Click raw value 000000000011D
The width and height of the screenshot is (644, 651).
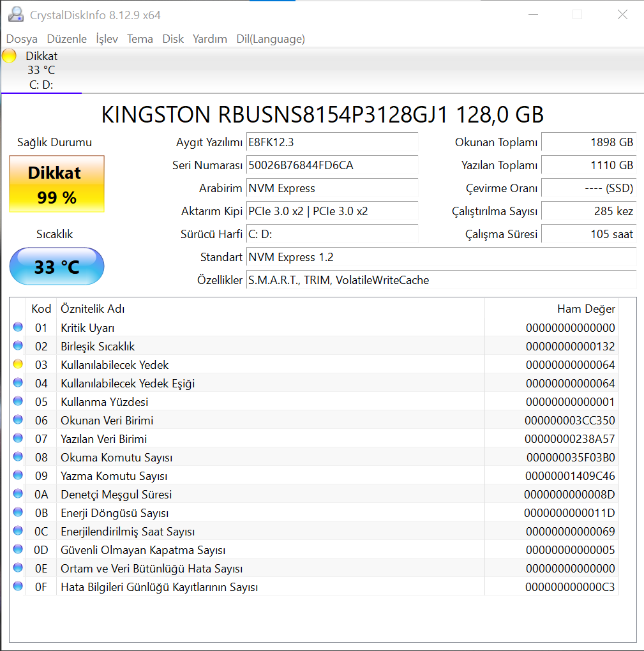pyautogui.click(x=569, y=513)
